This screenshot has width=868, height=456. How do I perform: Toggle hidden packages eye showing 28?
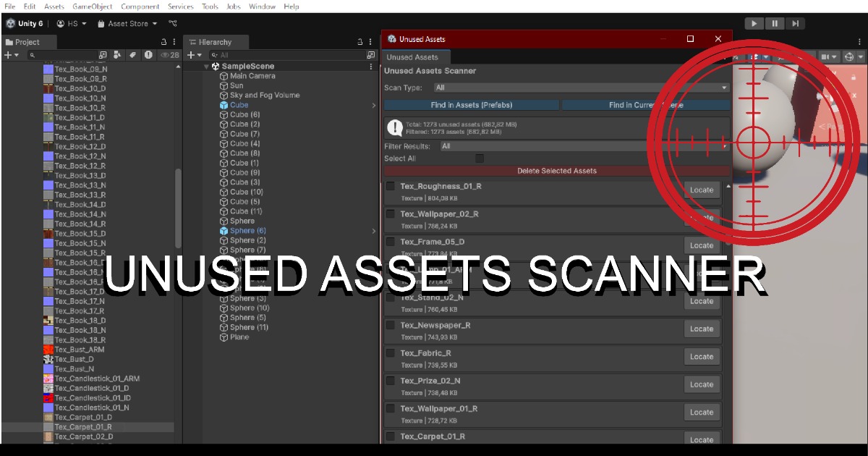click(x=170, y=55)
